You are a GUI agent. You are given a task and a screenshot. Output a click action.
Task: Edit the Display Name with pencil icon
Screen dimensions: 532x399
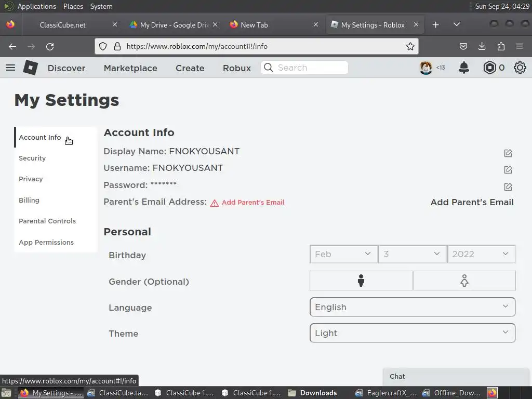pyautogui.click(x=508, y=153)
